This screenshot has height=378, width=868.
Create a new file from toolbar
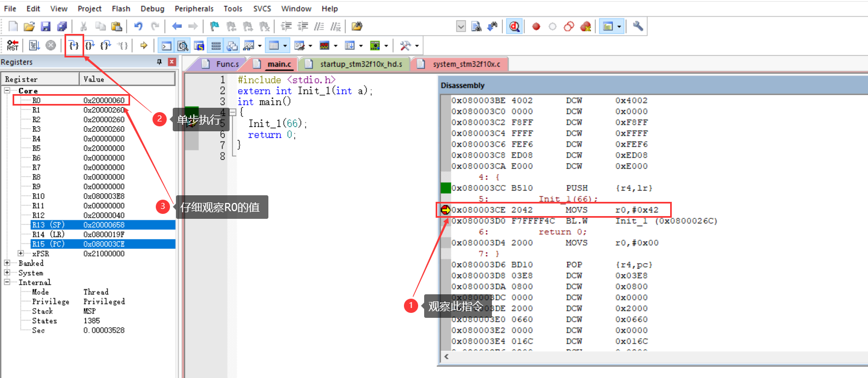[13, 26]
